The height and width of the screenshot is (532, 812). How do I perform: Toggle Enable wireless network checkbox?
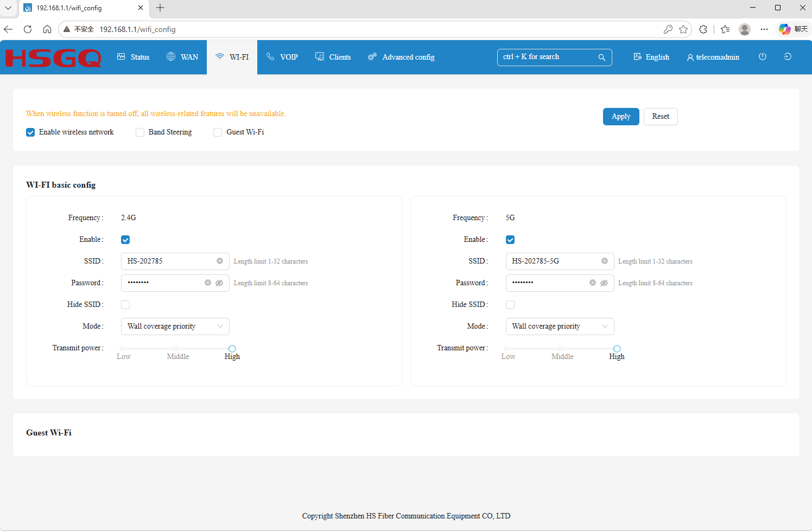(x=30, y=132)
